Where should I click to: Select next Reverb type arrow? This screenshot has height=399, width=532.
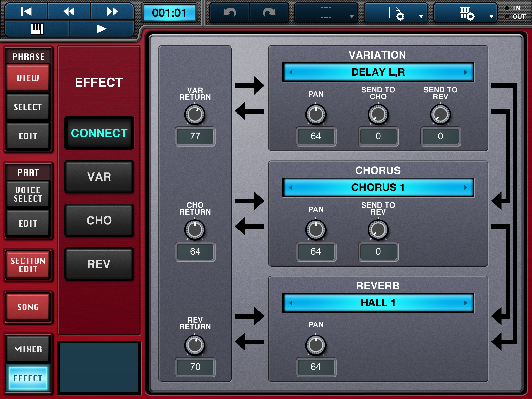(465, 303)
